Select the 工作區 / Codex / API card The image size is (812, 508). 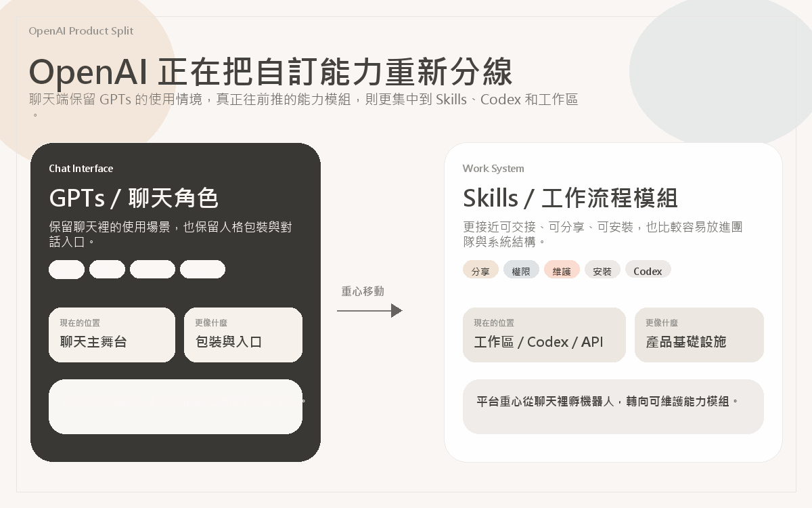(x=544, y=335)
